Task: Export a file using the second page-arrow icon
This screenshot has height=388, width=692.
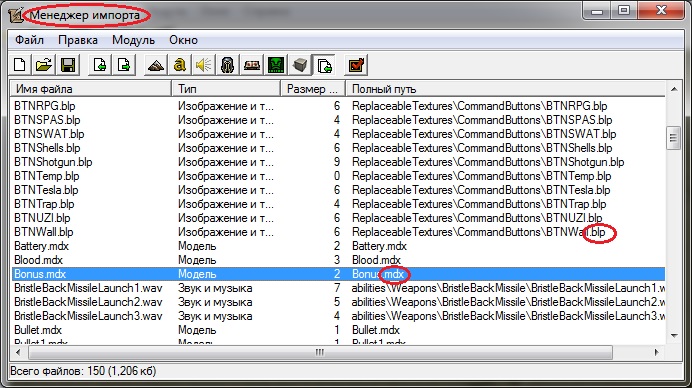Action: pos(124,65)
